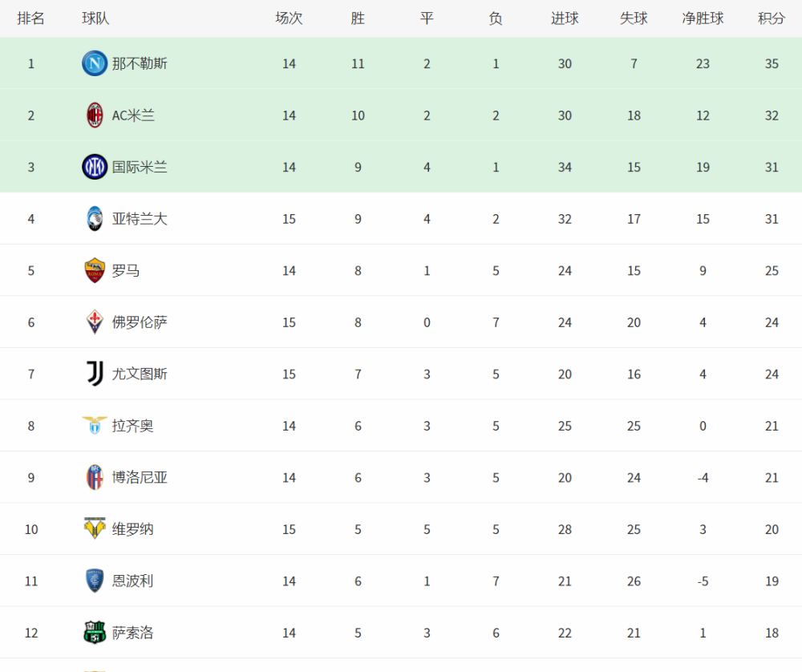Select the Inter Milan logo
Screen dimensions: 802x672
(x=95, y=167)
